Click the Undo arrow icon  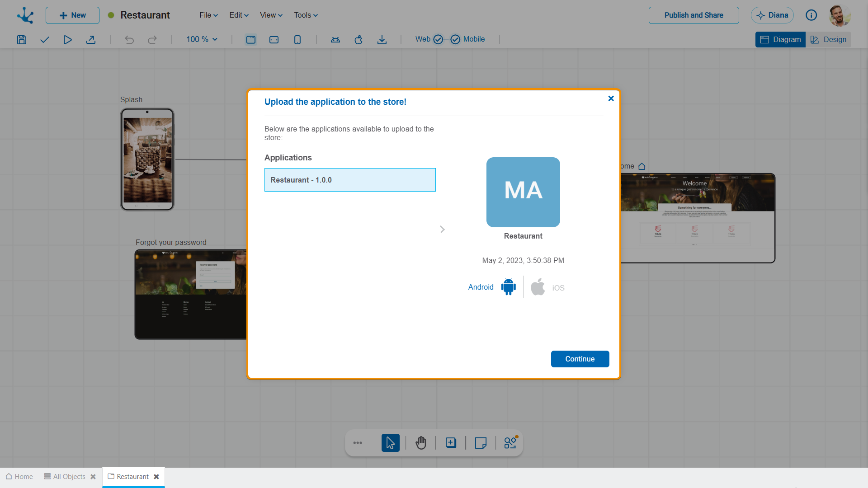(x=129, y=40)
